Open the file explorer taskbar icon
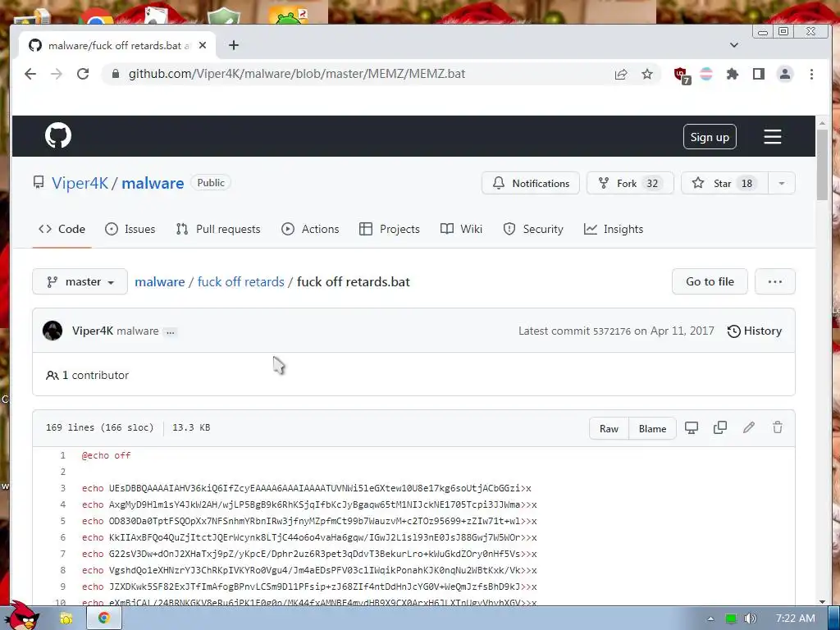The height and width of the screenshot is (630, 840). click(66, 619)
